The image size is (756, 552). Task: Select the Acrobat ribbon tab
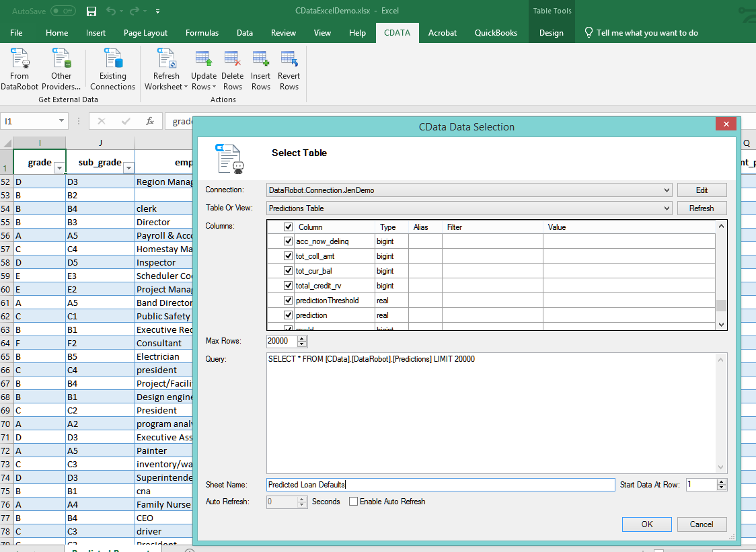[x=442, y=33]
